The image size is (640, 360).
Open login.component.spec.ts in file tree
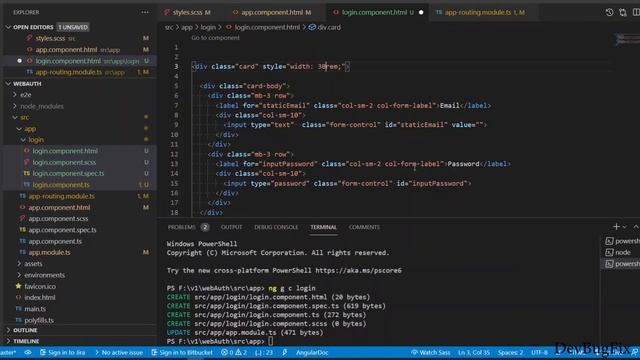[68, 173]
